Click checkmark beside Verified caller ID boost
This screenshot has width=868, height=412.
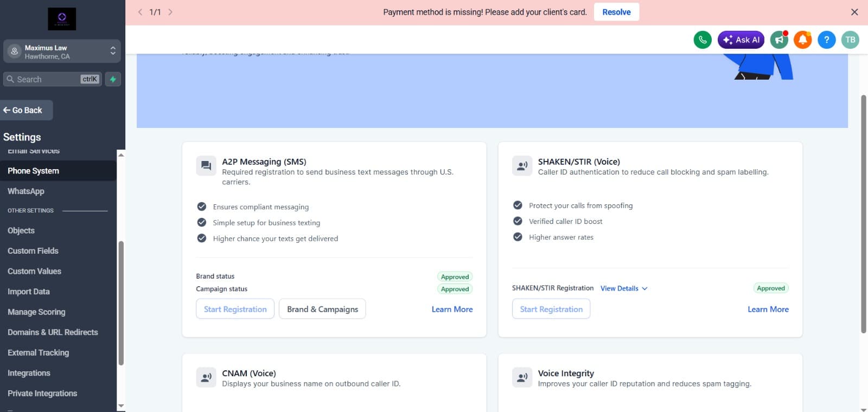pos(518,221)
